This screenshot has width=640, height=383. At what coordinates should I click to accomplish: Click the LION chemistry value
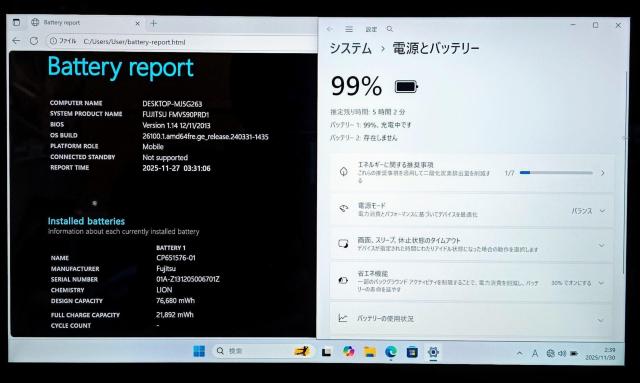164,290
